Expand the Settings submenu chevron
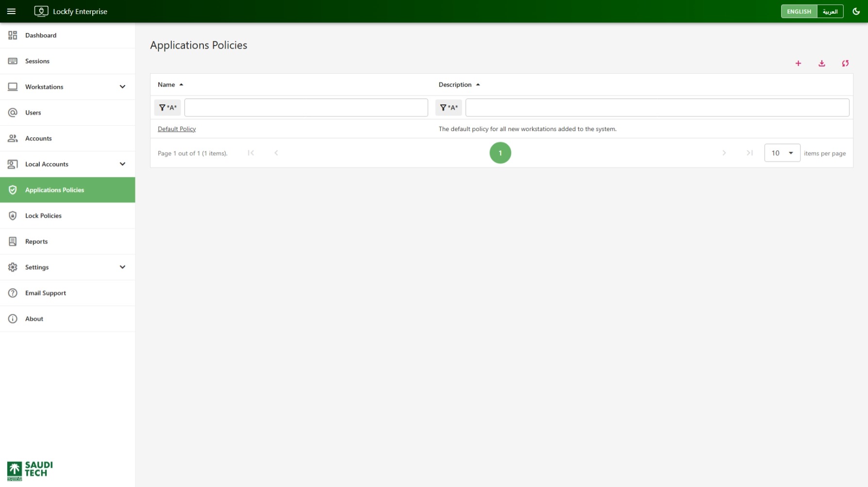Viewport: 868px width, 487px height. click(x=122, y=267)
